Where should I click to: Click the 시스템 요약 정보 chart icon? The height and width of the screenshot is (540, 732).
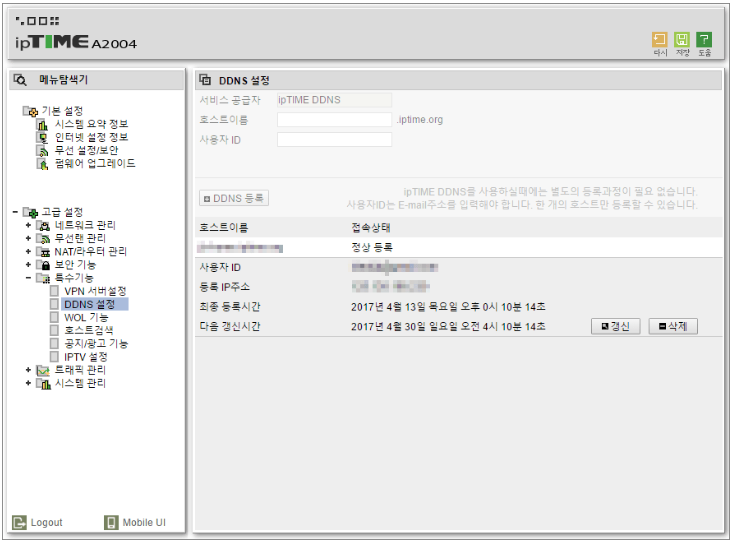tap(42, 124)
